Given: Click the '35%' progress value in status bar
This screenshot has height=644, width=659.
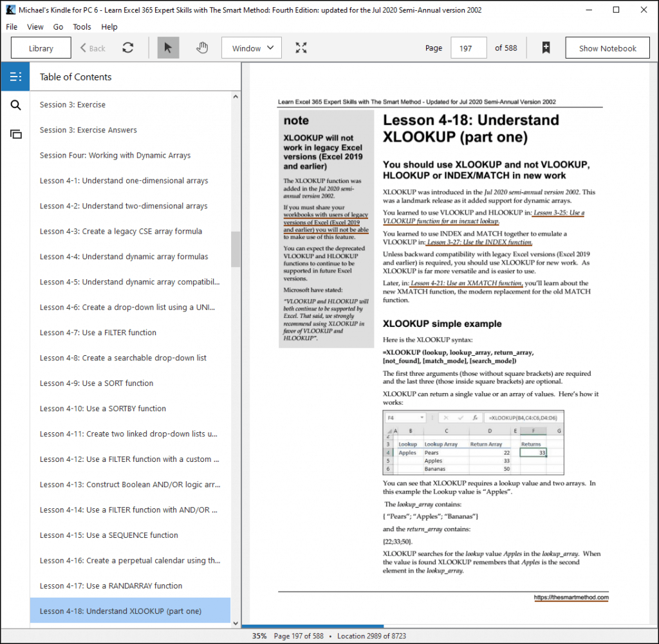Looking at the screenshot, I should pos(259,636).
